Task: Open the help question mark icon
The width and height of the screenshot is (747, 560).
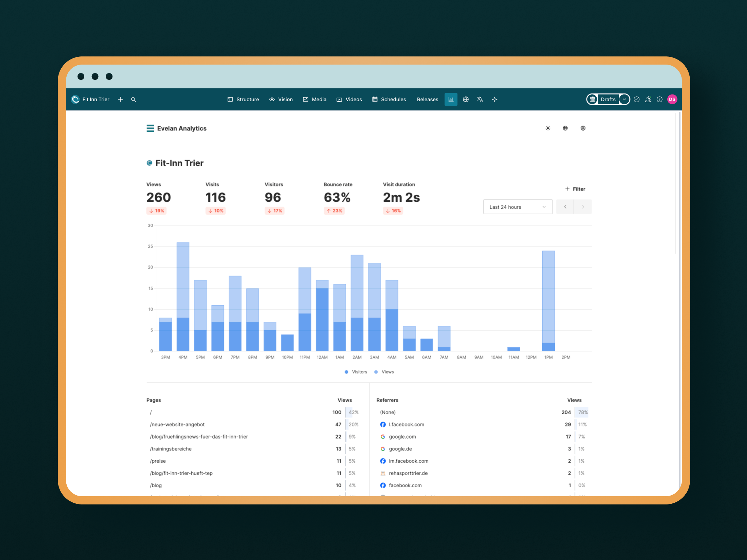Action: 659,99
